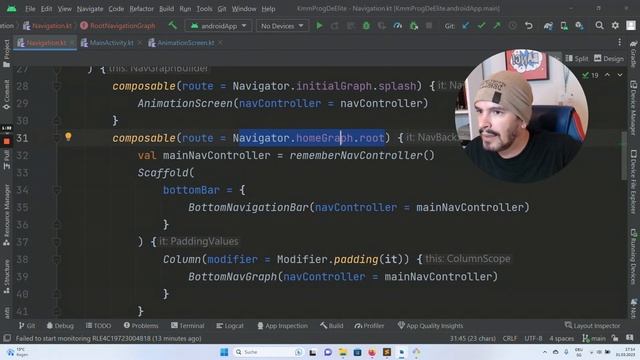Open the Terminal tool window
This screenshot has width=640, height=360.
[x=187, y=325]
